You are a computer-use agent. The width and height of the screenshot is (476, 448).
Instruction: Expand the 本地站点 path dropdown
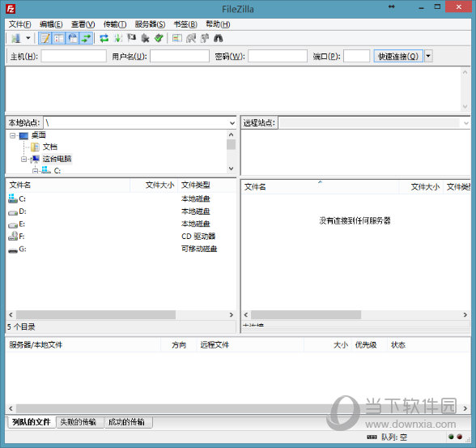tap(232, 123)
